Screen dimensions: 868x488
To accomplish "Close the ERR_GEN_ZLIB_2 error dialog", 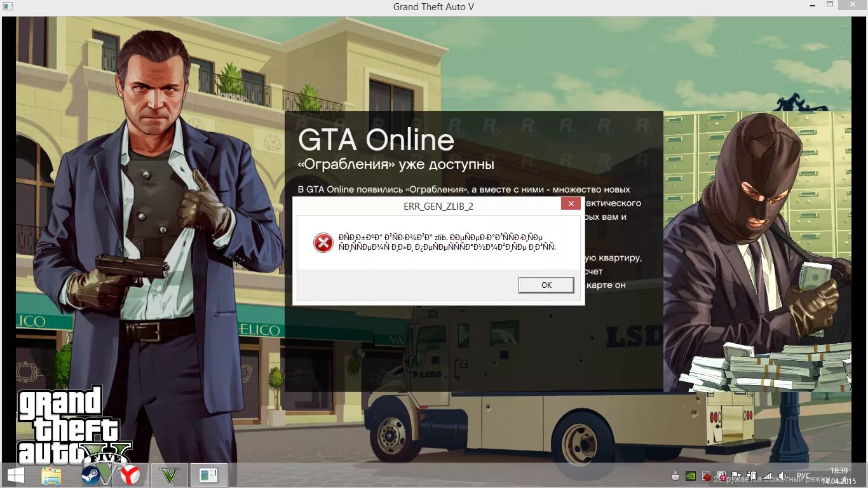I will click(x=570, y=204).
